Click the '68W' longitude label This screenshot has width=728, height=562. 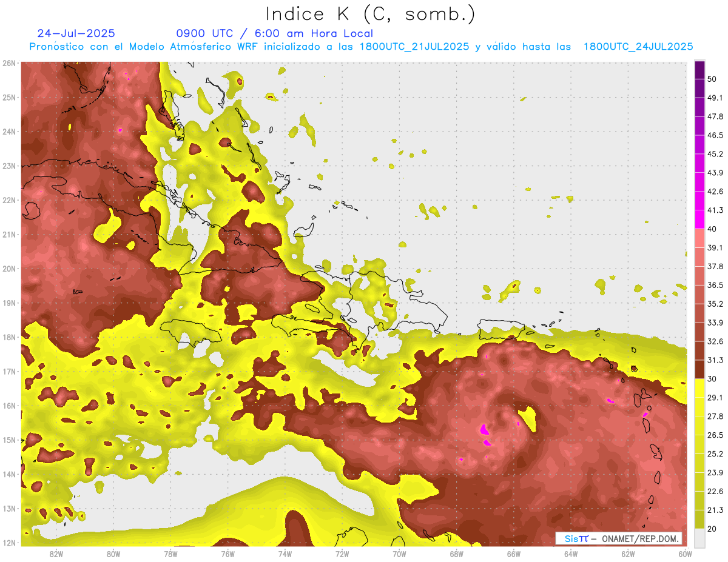457,554
